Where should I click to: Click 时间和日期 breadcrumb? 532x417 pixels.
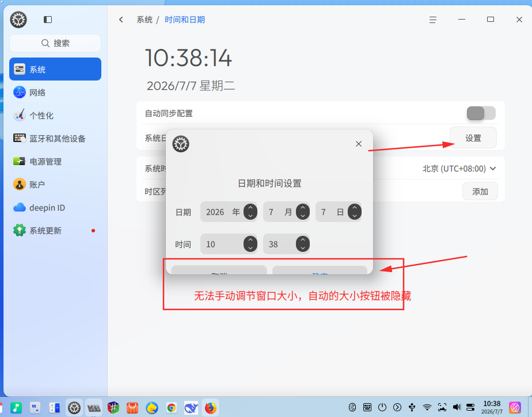click(x=185, y=20)
